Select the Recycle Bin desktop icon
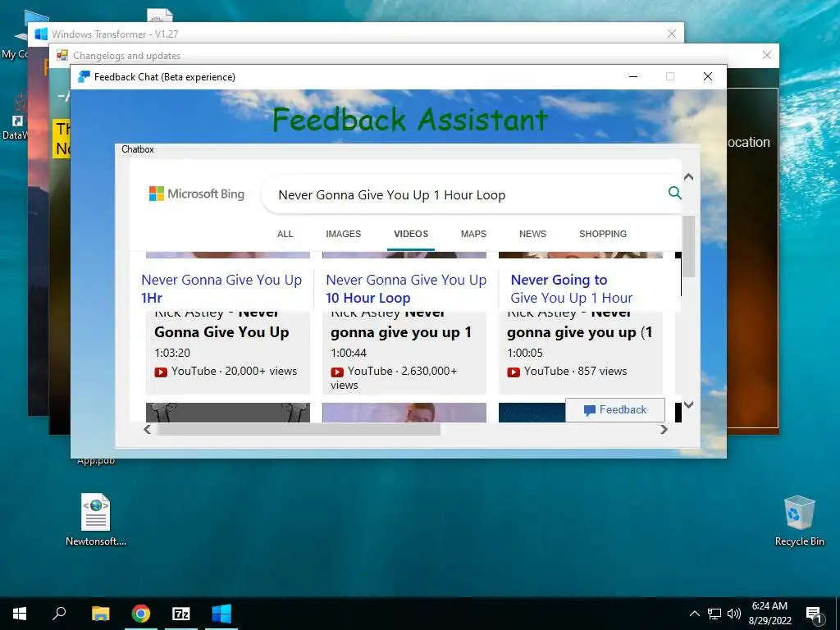Screen dimensions: 840x630 [x=799, y=520]
